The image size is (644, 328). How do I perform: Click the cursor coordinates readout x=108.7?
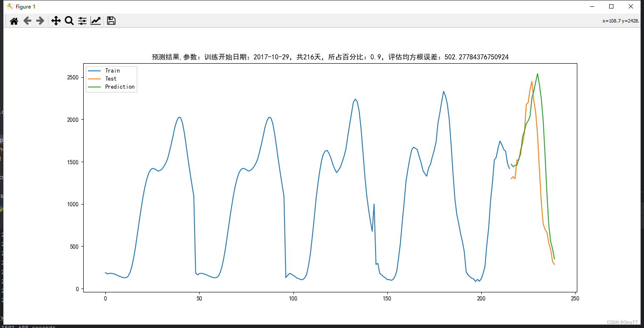point(621,21)
